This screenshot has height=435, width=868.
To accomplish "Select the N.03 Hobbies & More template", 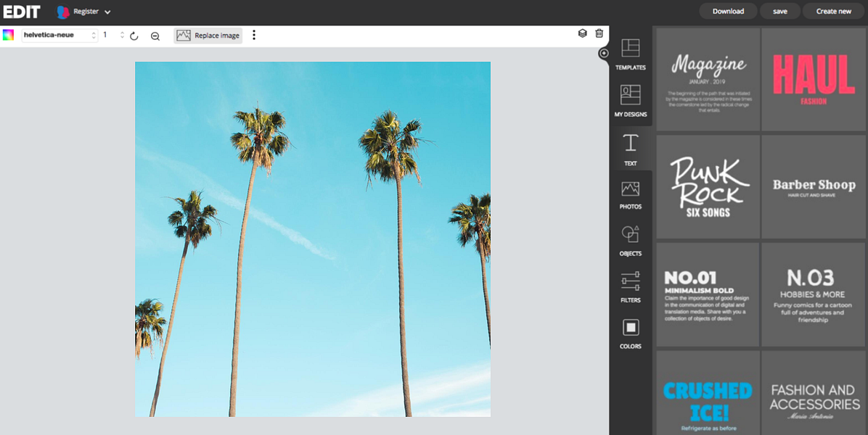I will coord(814,294).
